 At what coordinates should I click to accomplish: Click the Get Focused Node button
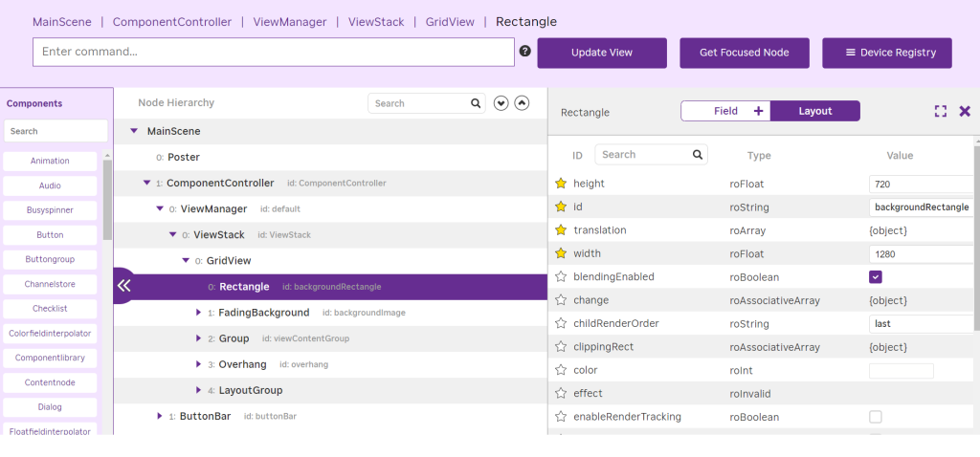745,54
